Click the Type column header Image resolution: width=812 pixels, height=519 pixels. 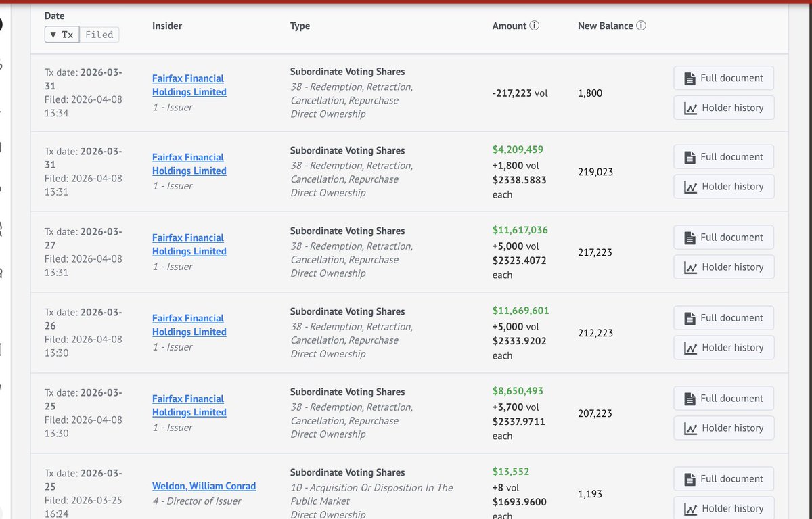tap(300, 26)
